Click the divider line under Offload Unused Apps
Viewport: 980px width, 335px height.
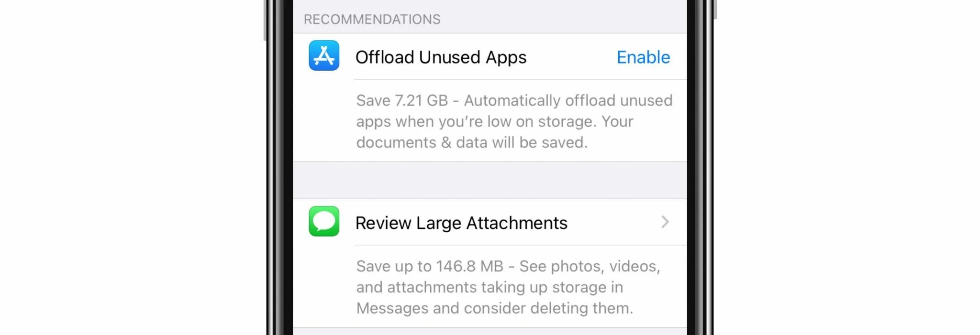(x=520, y=79)
